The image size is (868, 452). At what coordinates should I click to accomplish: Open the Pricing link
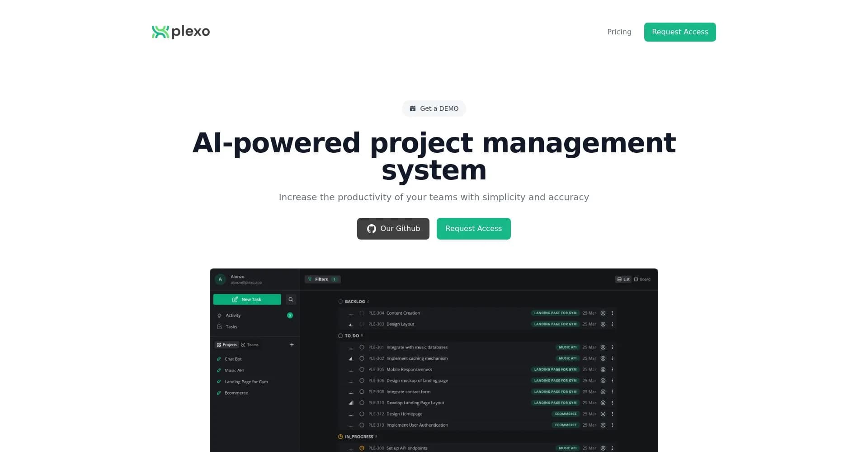619,32
